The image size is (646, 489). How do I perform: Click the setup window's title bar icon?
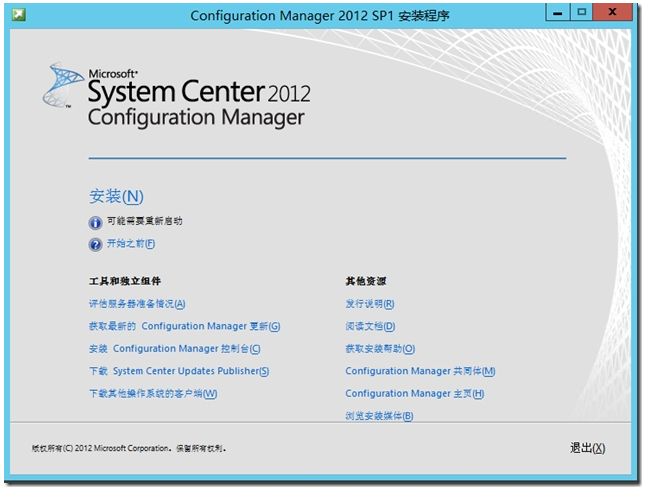coord(19,15)
